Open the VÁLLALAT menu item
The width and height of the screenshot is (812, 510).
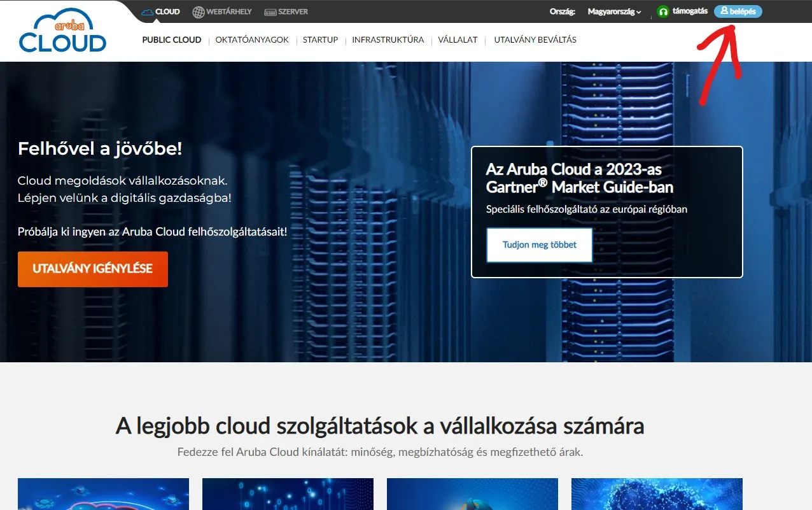[458, 39]
